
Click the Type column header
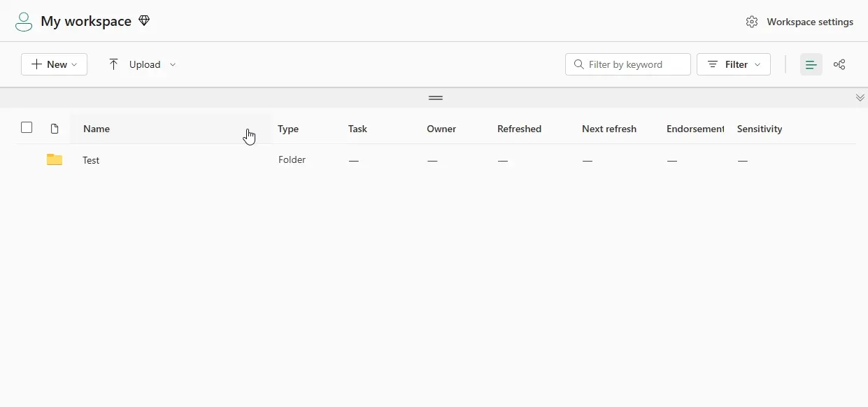tap(288, 129)
